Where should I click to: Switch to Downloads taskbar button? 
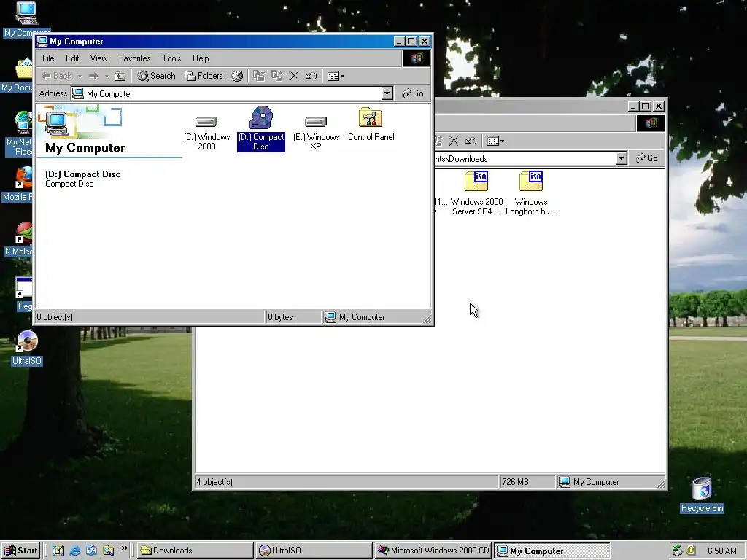tap(196, 551)
